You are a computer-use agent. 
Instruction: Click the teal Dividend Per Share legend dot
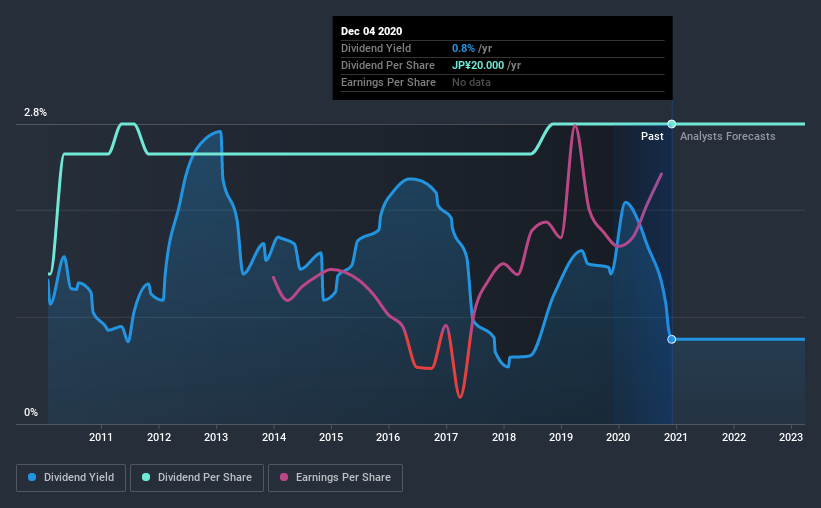pyautogui.click(x=146, y=477)
